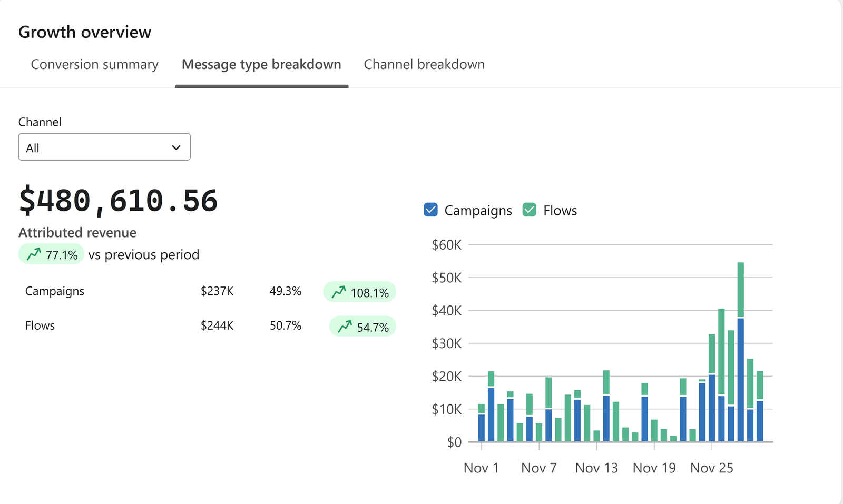The height and width of the screenshot is (504, 843).
Task: Click the Nov 13 axis label
Action: [x=596, y=468]
